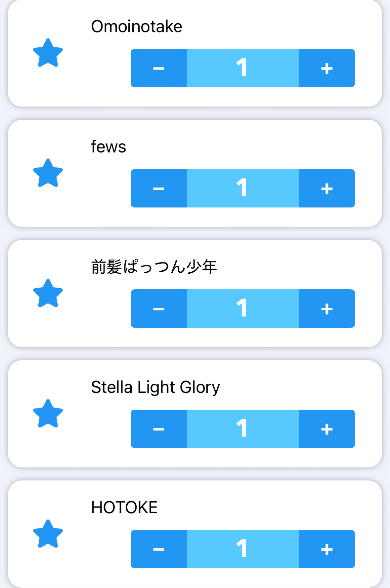Decrease the count for 前髪ぱっつん少年
Viewport: 390px width, 588px height.
pos(159,308)
